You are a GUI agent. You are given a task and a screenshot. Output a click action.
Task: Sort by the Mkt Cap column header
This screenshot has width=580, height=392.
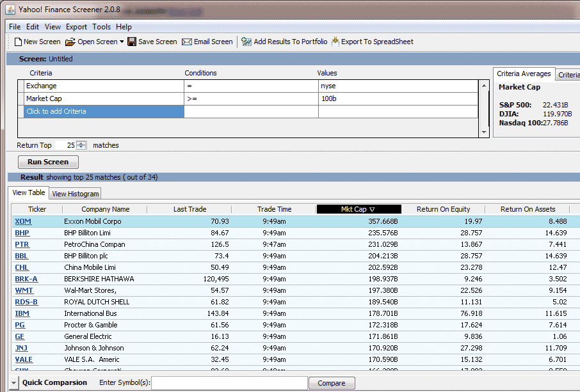pyautogui.click(x=358, y=209)
